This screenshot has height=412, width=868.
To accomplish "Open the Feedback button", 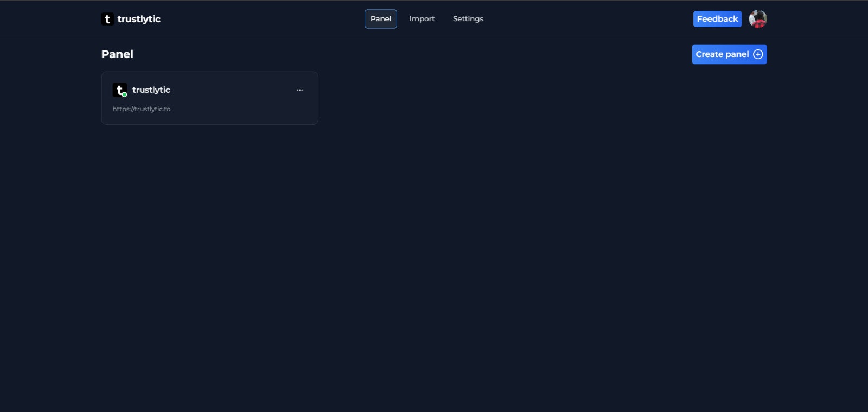I will click(x=717, y=19).
